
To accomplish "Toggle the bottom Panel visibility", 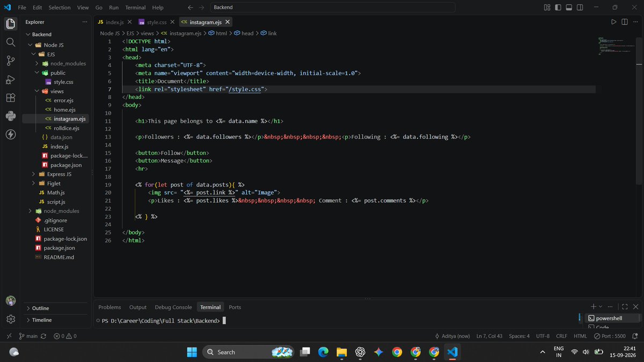I will click(569, 8).
